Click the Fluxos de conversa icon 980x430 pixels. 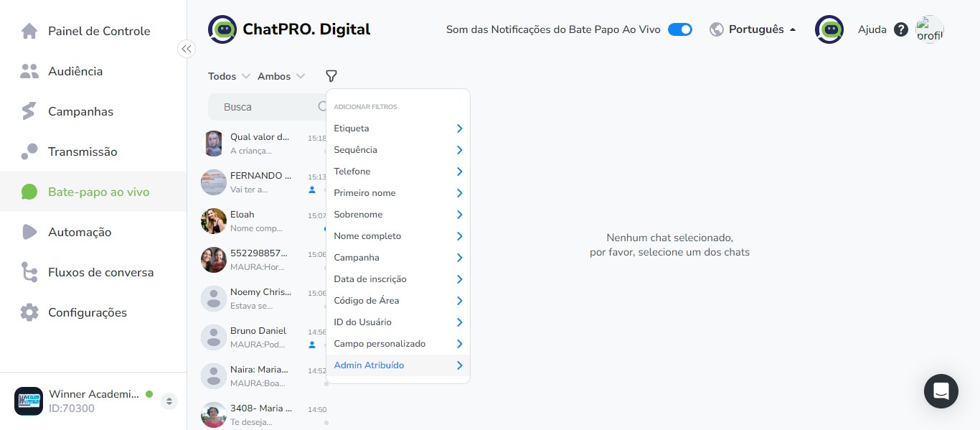pos(29,272)
